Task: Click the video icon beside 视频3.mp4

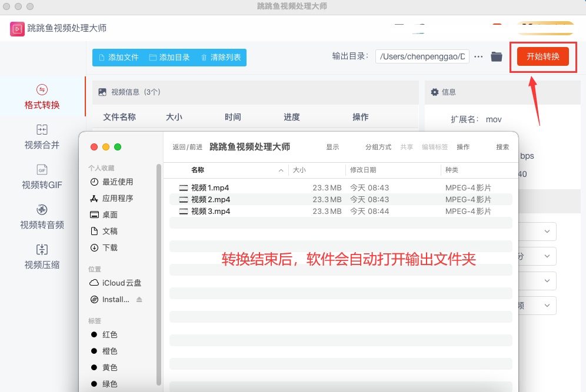Action: coord(184,212)
